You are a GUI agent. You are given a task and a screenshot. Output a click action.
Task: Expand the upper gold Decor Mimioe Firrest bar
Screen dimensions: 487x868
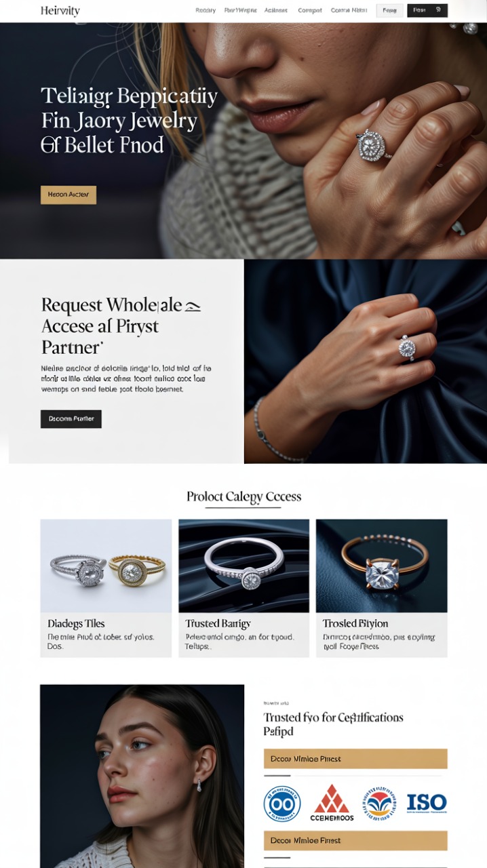pos(355,759)
